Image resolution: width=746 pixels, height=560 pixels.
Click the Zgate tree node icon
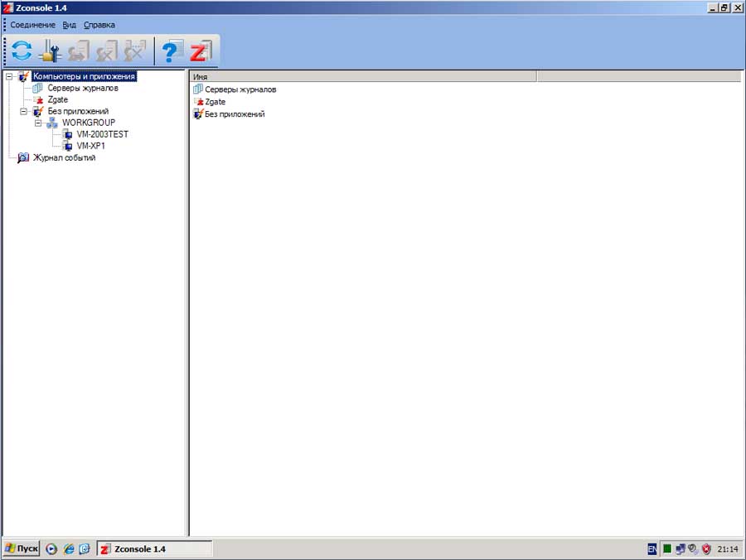38,100
